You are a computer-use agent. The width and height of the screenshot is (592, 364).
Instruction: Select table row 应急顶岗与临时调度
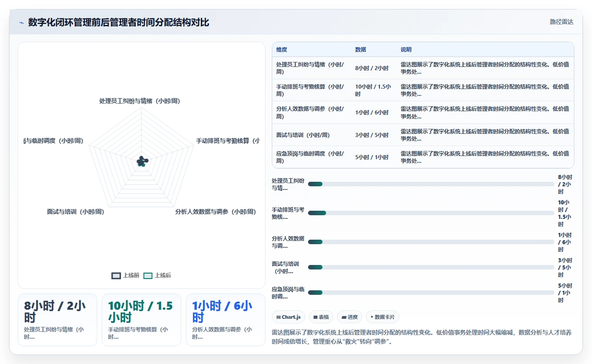tap(423, 157)
